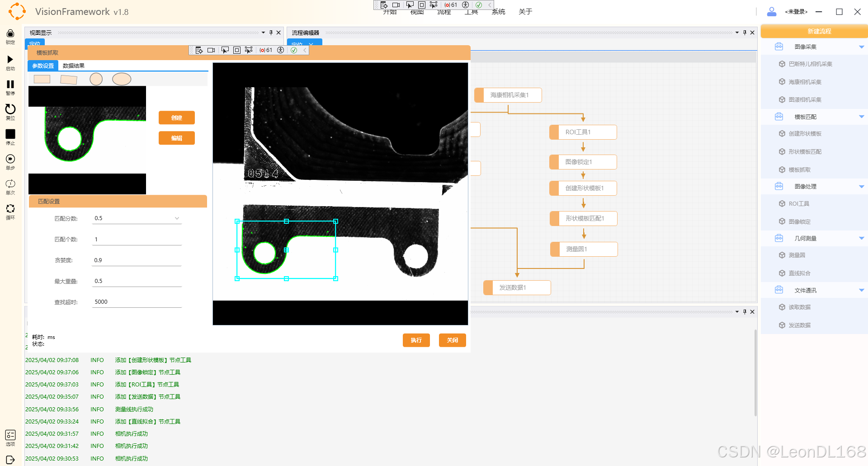Select the ROI工具1 flow node
The width and height of the screenshot is (868, 466).
pos(583,132)
